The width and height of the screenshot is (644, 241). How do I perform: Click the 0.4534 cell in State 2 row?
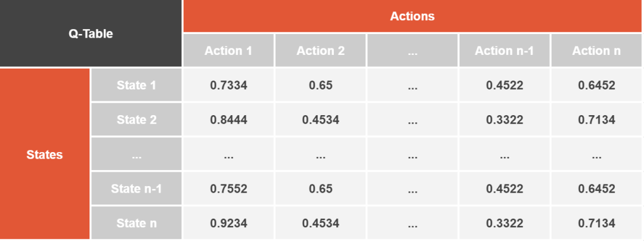point(321,120)
